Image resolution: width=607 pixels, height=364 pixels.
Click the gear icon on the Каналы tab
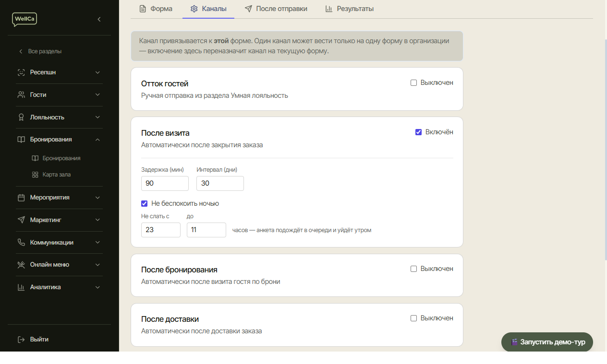pyautogui.click(x=194, y=9)
